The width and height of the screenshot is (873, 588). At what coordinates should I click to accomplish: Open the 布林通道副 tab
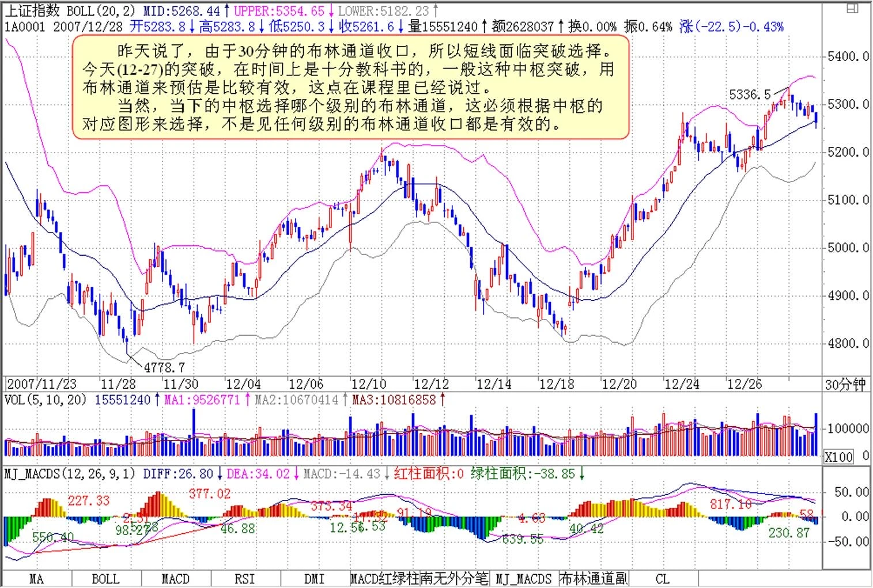coord(594,579)
